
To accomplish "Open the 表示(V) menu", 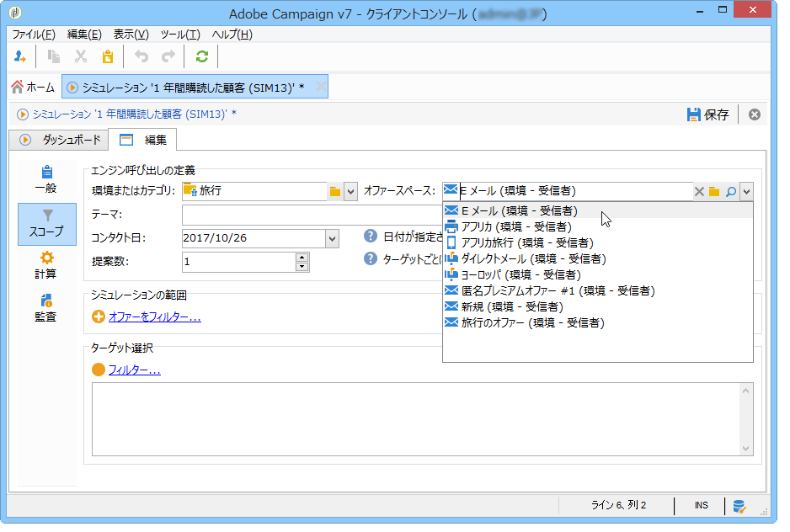I will coord(131,35).
